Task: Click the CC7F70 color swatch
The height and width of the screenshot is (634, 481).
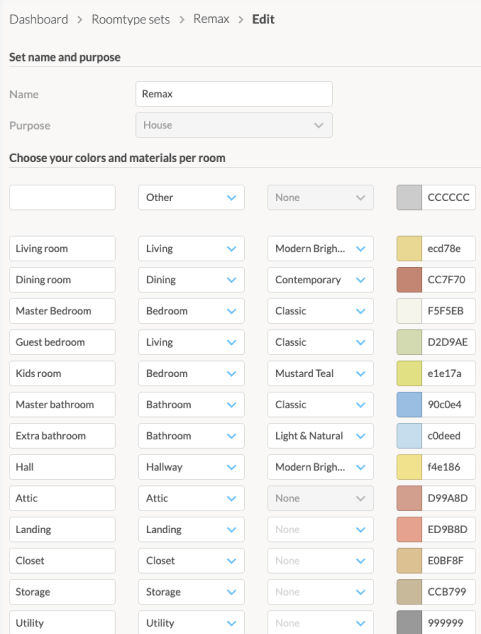Action: pos(409,280)
